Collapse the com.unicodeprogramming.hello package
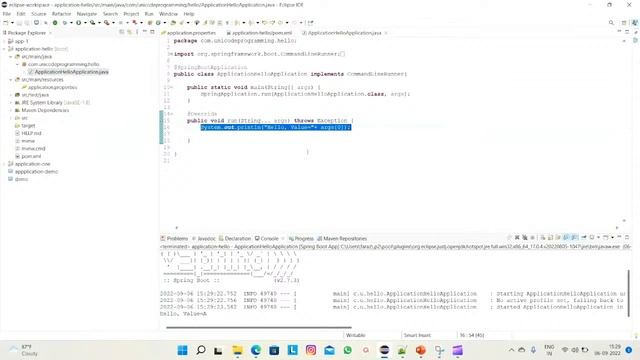640x360 pixels. click(18, 64)
